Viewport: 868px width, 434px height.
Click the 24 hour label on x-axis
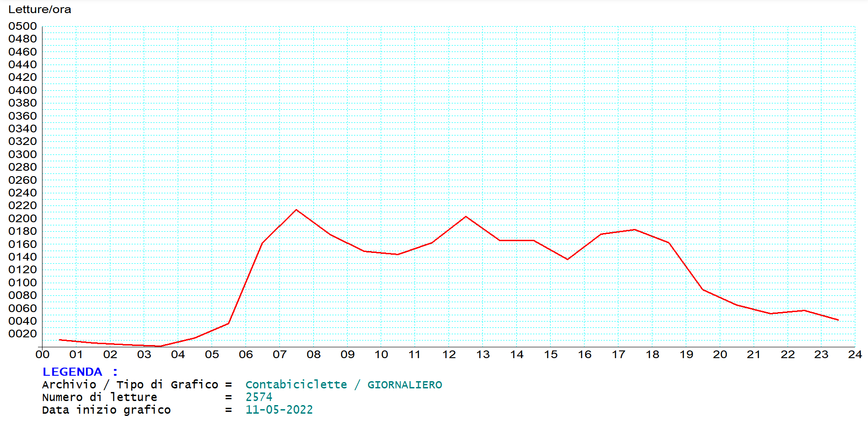855,355
